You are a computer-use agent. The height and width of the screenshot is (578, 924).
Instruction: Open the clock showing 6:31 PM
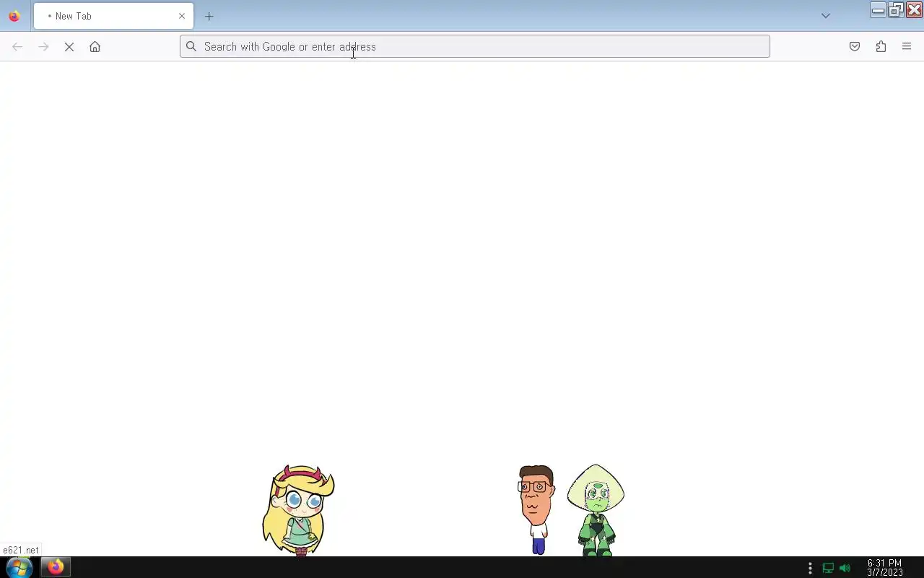pyautogui.click(x=885, y=568)
